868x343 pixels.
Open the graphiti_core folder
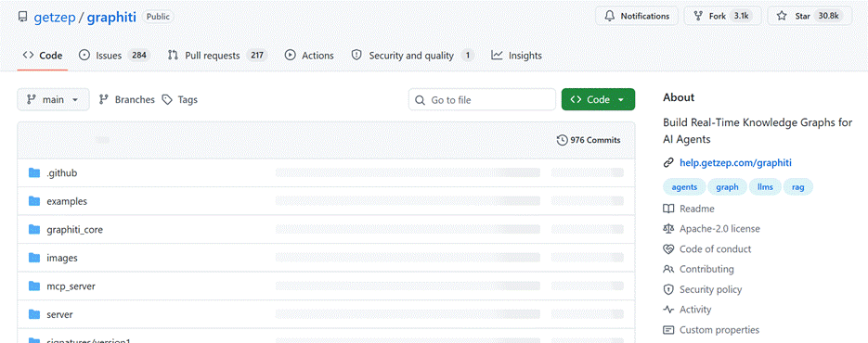(x=75, y=230)
